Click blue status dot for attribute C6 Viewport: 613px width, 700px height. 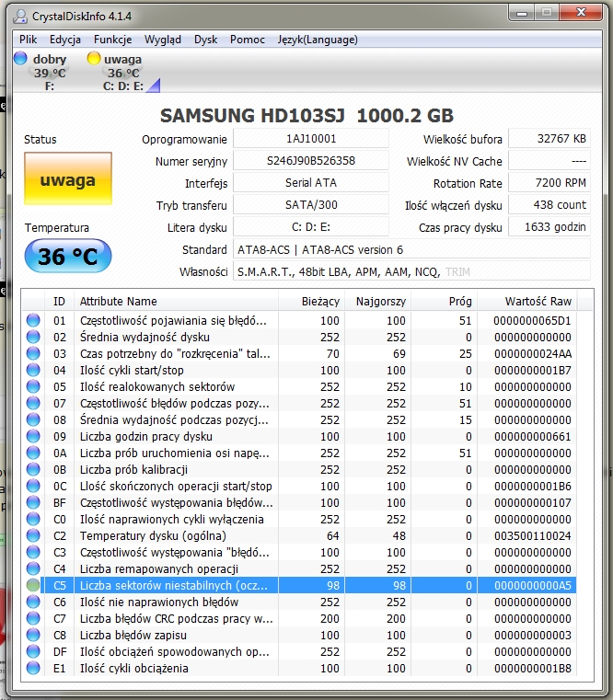pyautogui.click(x=33, y=602)
